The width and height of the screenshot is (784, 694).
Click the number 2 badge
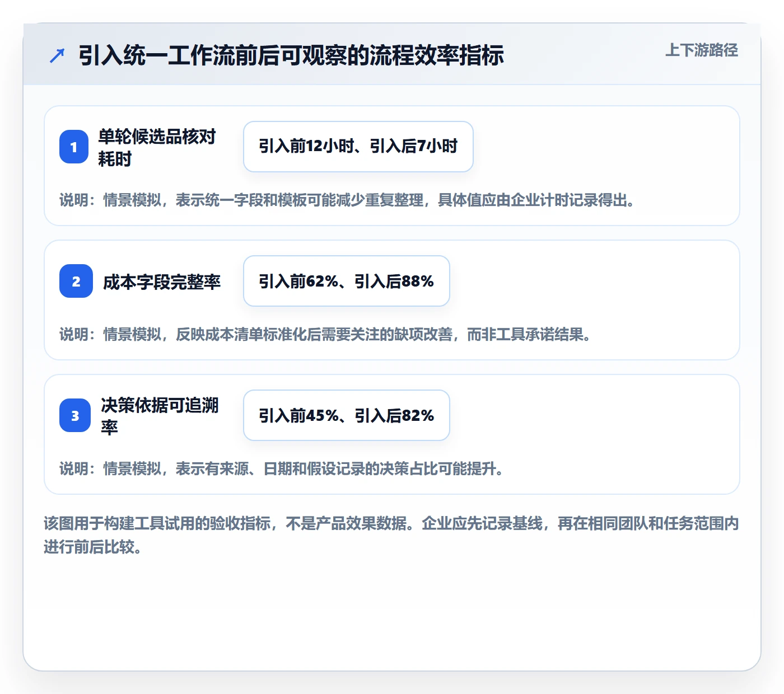pos(76,281)
